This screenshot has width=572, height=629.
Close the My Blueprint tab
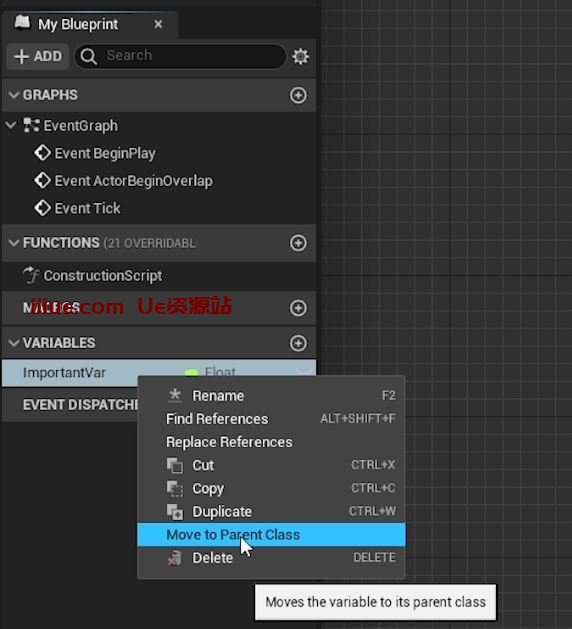coord(158,24)
